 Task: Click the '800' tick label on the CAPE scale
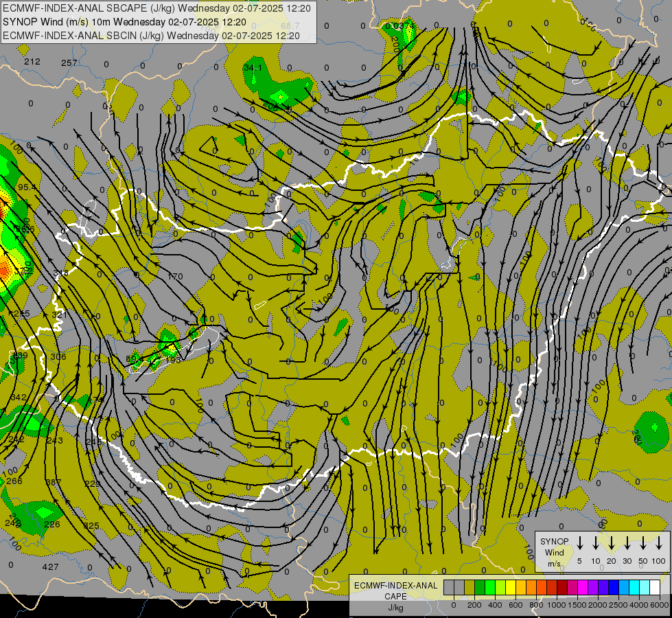[x=536, y=605]
